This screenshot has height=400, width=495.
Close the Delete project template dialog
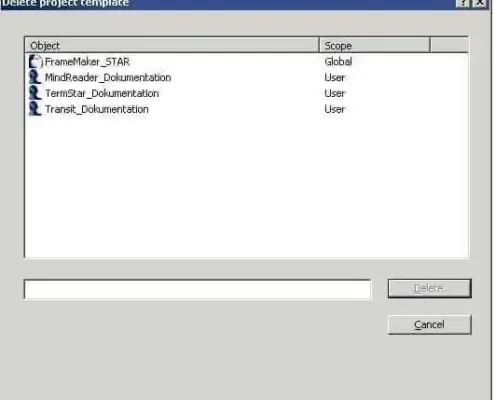pos(480,3)
